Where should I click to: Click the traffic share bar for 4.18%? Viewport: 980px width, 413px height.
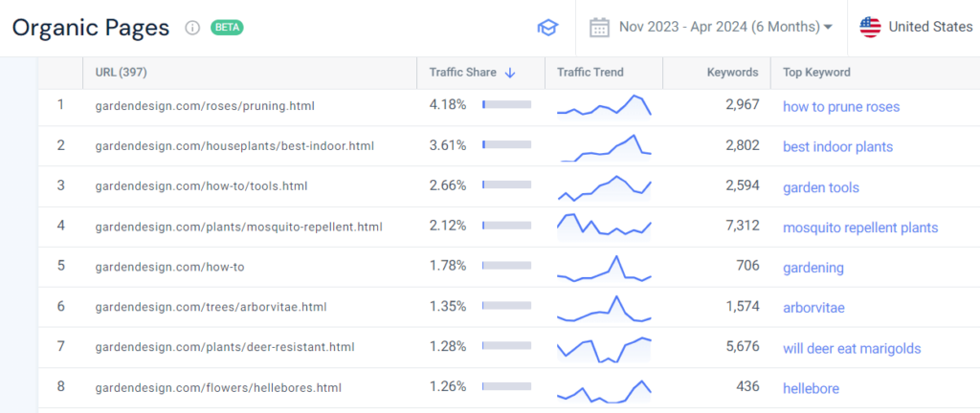pyautogui.click(x=506, y=105)
